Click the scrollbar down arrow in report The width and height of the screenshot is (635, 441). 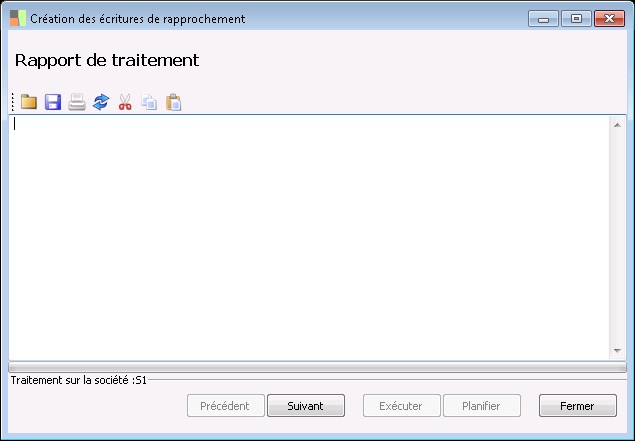pyautogui.click(x=617, y=351)
